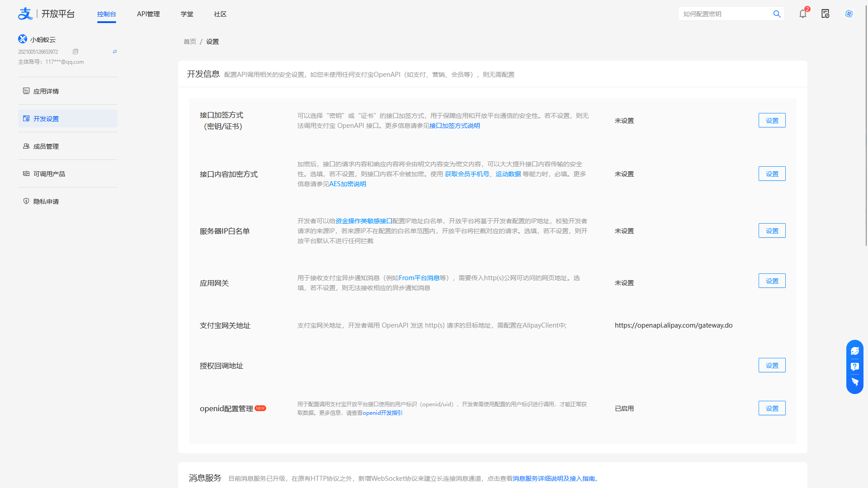
Task: Open the AES加密说明 link
Action: 347,184
